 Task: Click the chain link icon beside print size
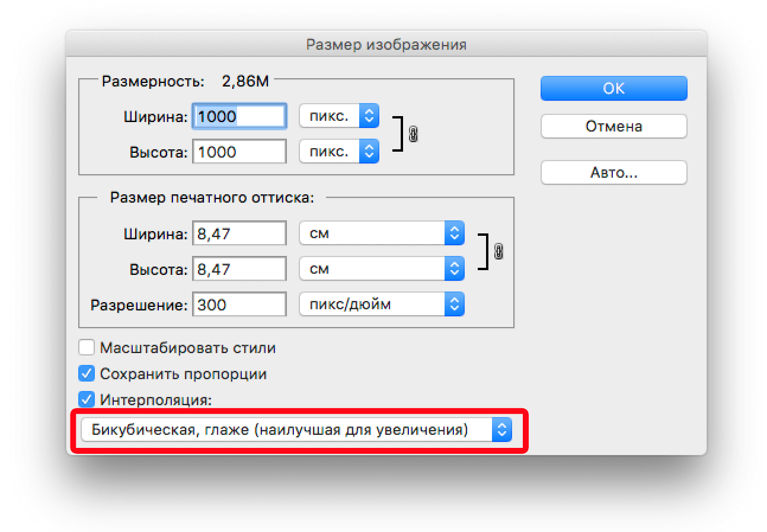[498, 252]
